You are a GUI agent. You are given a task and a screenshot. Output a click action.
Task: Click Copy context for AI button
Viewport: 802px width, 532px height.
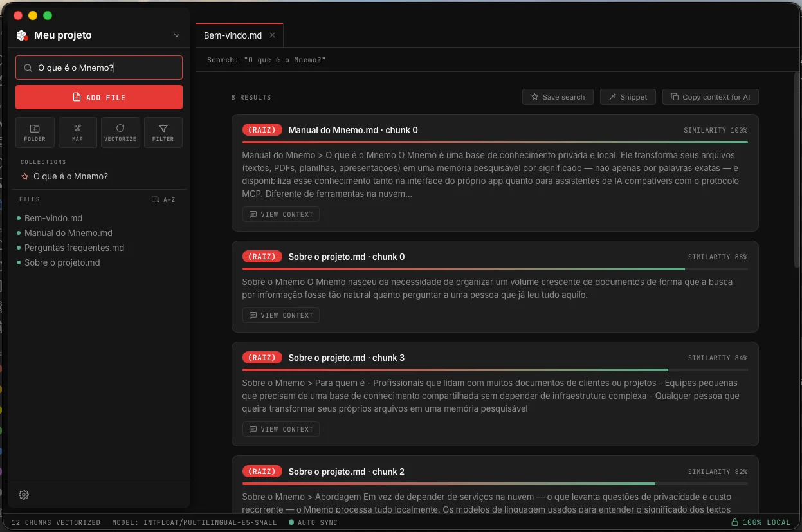click(x=711, y=97)
